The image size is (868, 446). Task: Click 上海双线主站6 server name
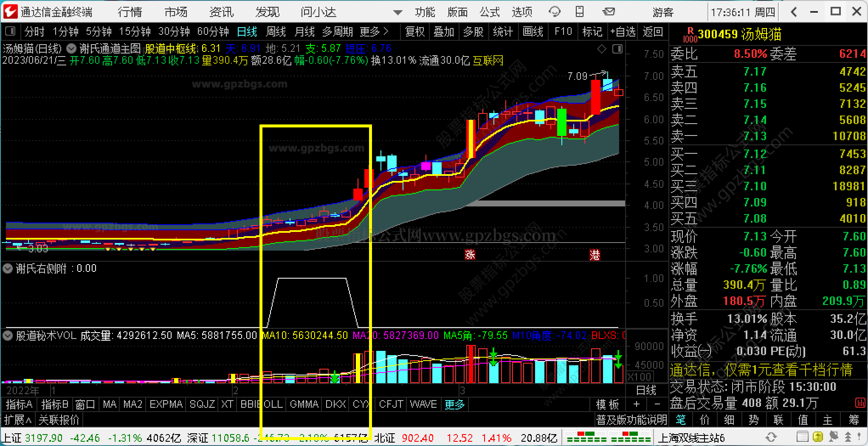click(x=692, y=437)
